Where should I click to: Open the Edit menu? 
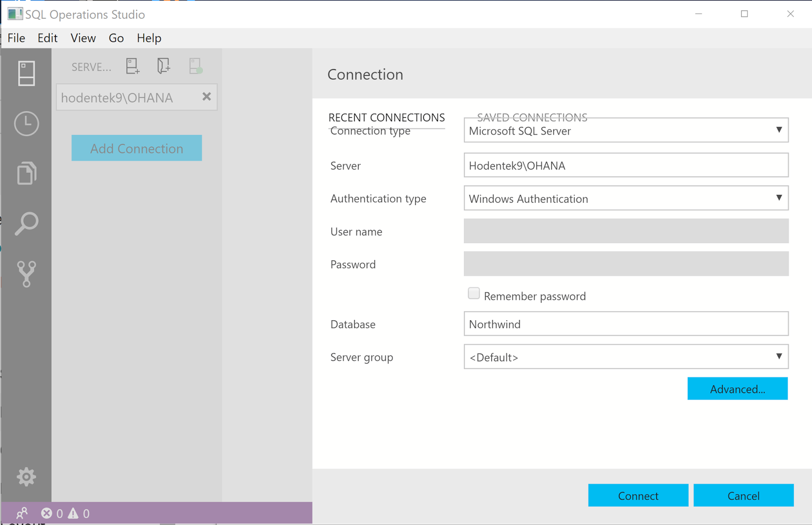(48, 38)
